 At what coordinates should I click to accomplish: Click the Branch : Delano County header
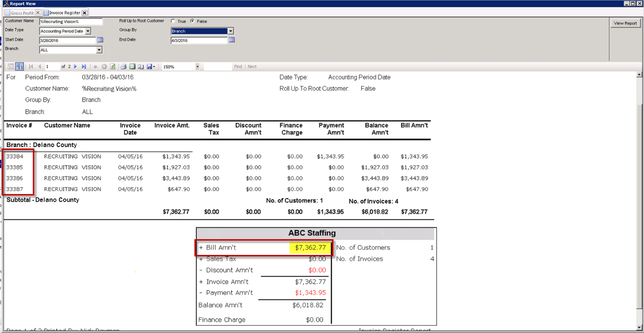pos(41,145)
